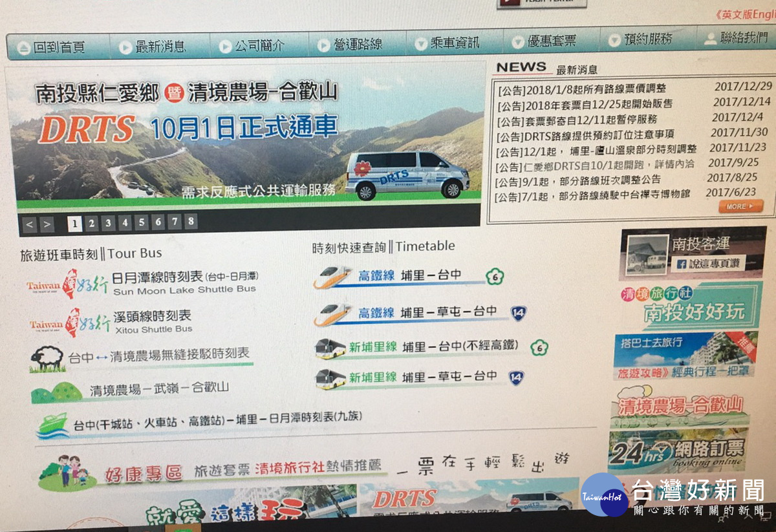Jump to banner slide 3

[109, 223]
